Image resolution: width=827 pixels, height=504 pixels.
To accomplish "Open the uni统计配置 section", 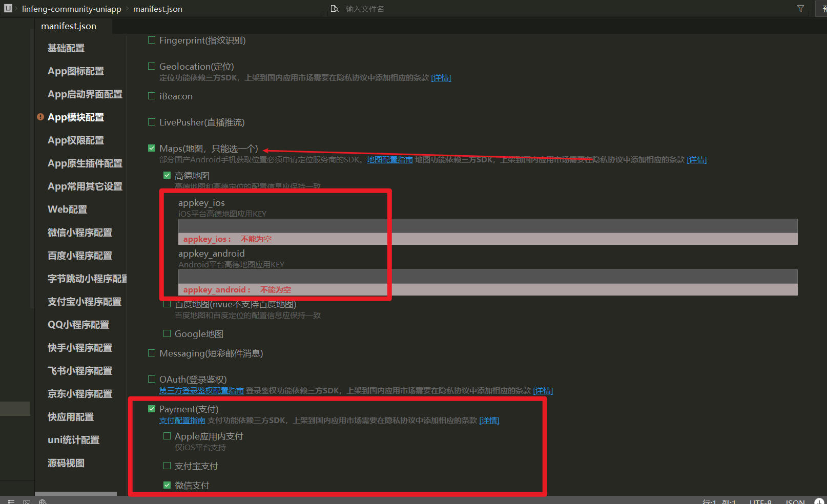I will (74, 440).
